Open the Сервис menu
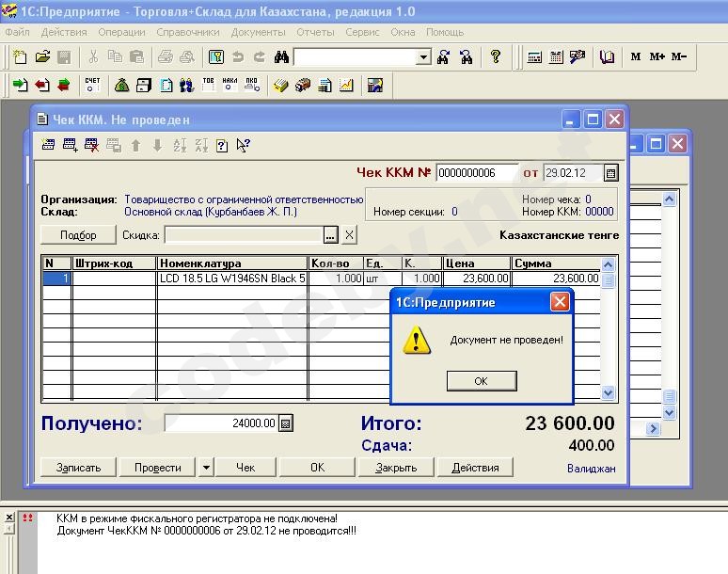Image resolution: width=728 pixels, height=574 pixels. pos(362,32)
